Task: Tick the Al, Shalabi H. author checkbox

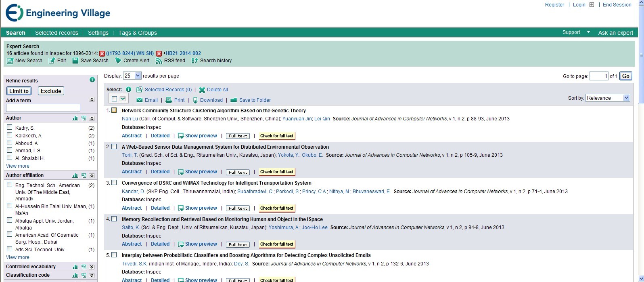Action: (x=9, y=158)
